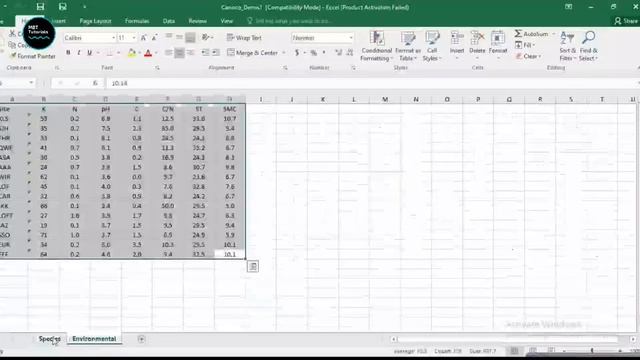Open Conditional Formatting menu
The image size is (640, 360).
click(376, 46)
